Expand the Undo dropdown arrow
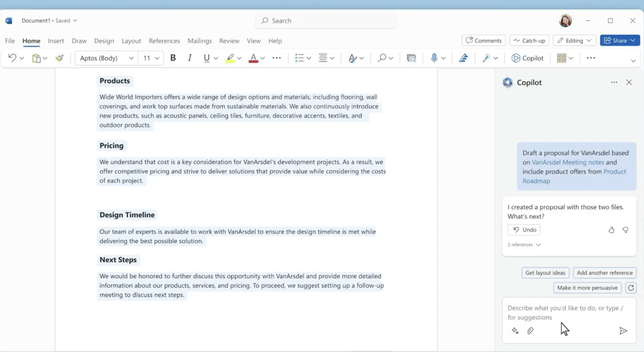 tap(21, 58)
